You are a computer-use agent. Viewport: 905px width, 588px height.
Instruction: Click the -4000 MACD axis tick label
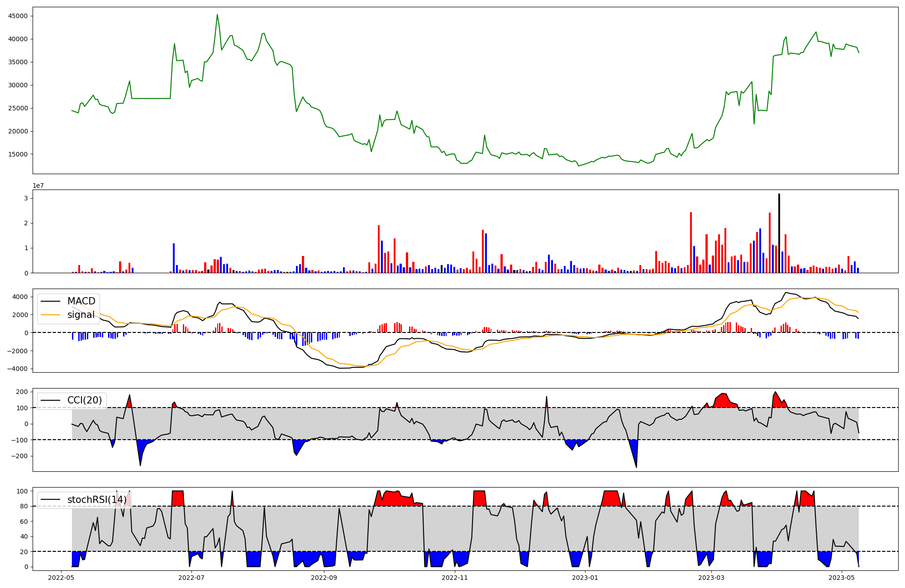click(x=17, y=369)
